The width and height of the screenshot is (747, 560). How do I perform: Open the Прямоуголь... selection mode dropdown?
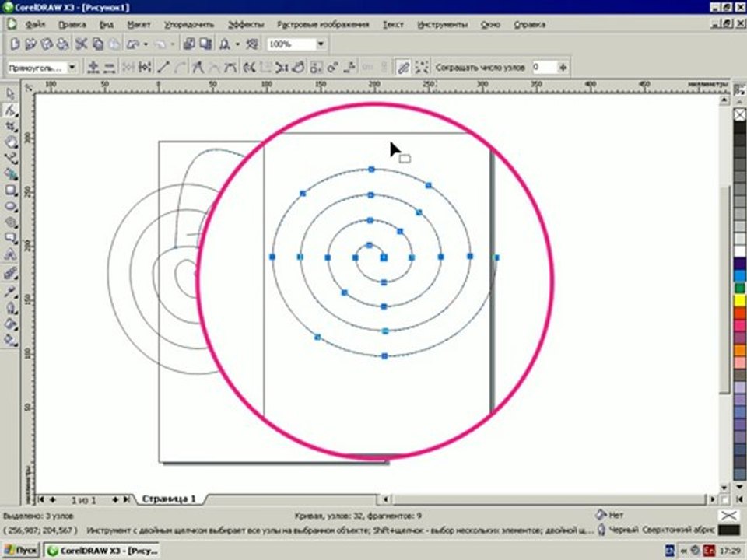pos(72,68)
